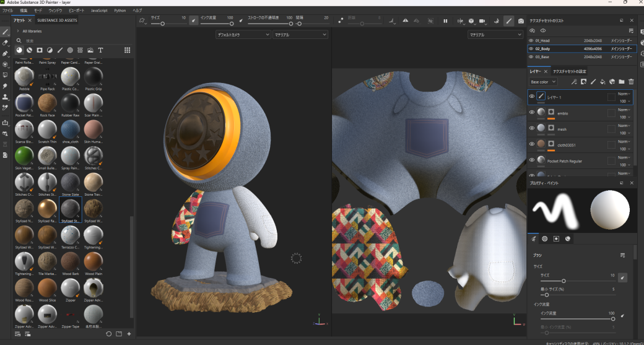Image resolution: width=644 pixels, height=345 pixels.
Task: Select the Rock Face material thumbnail
Action: coord(47,102)
